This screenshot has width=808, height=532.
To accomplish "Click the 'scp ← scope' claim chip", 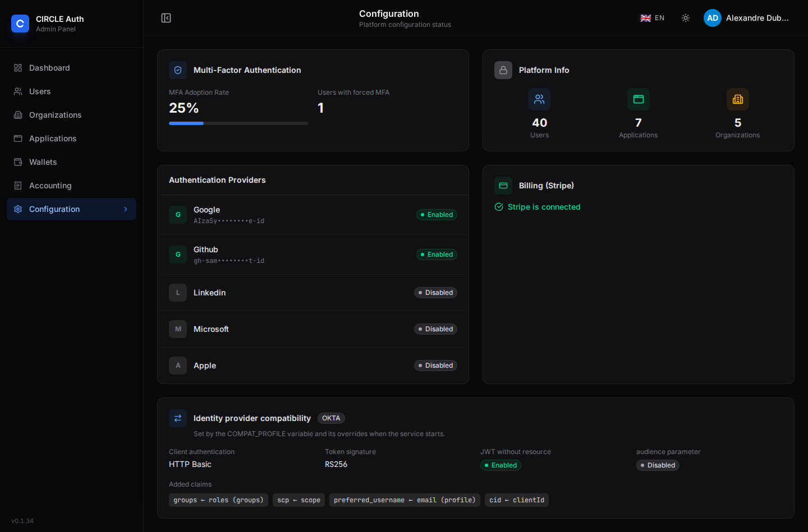I will point(299,500).
